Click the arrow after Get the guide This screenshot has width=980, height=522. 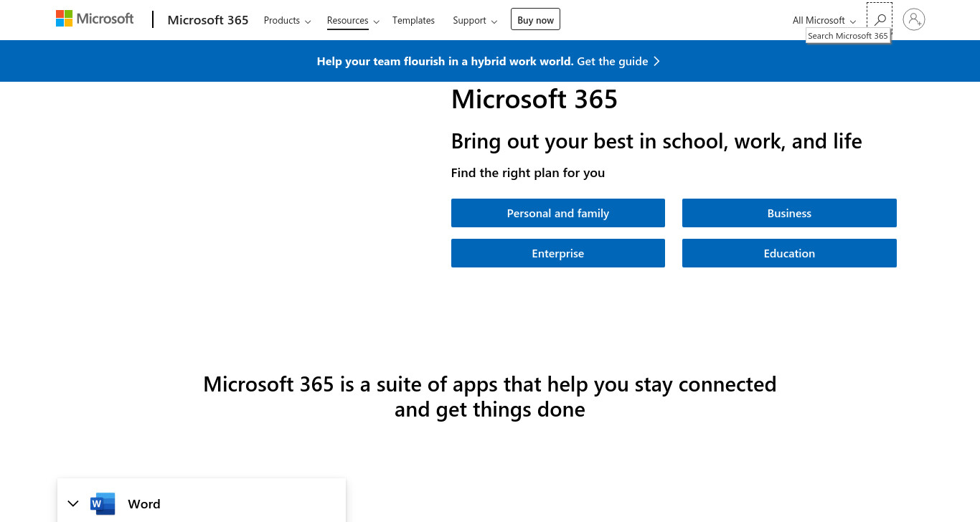656,62
